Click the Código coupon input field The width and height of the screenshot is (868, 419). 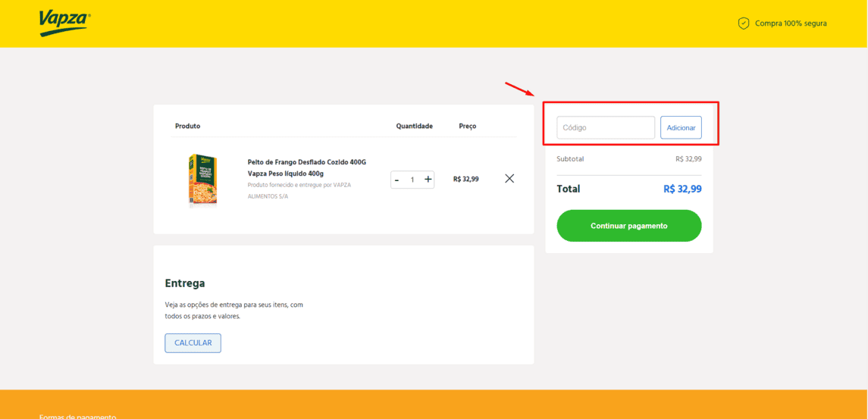tap(606, 127)
